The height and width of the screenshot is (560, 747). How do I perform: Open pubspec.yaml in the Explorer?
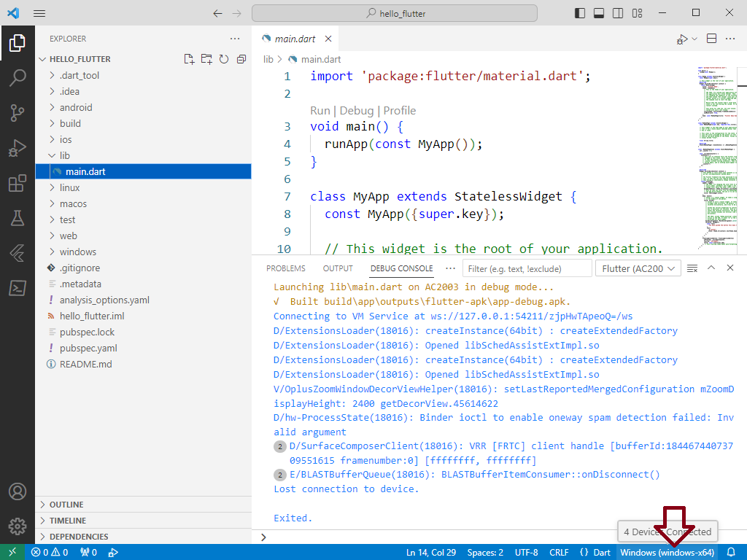(144, 348)
